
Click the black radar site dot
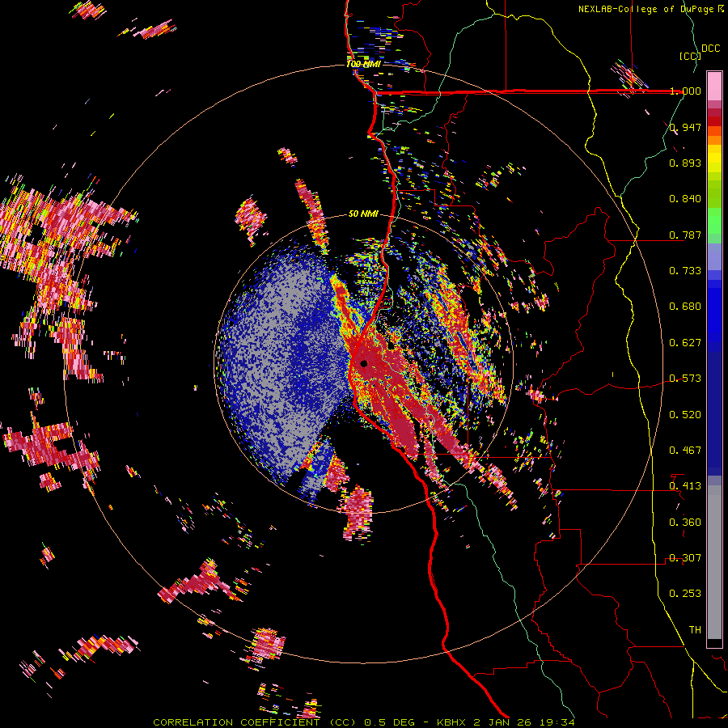pos(364,363)
